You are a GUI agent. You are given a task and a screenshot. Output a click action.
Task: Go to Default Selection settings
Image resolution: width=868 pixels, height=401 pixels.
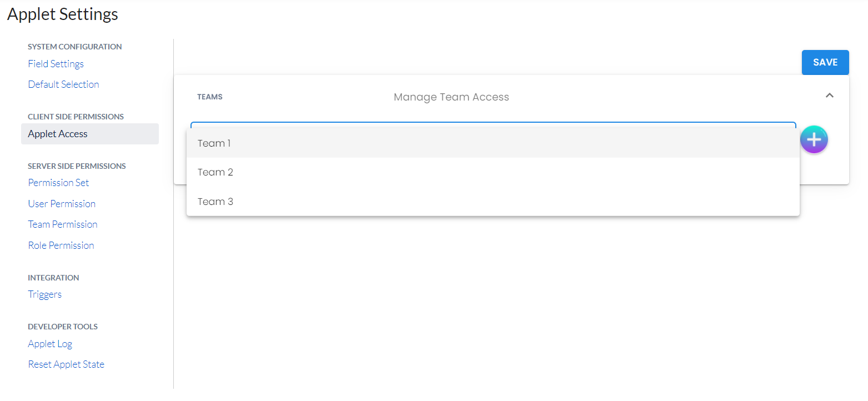pyautogui.click(x=64, y=84)
